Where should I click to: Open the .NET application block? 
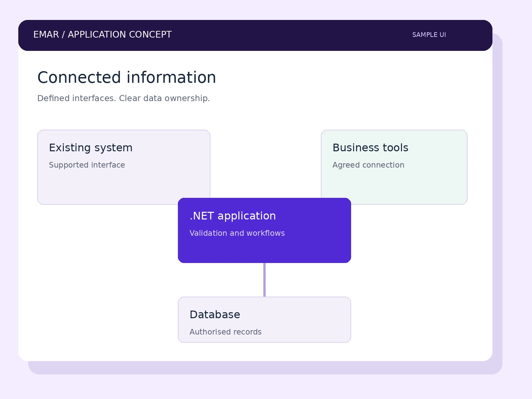264,230
